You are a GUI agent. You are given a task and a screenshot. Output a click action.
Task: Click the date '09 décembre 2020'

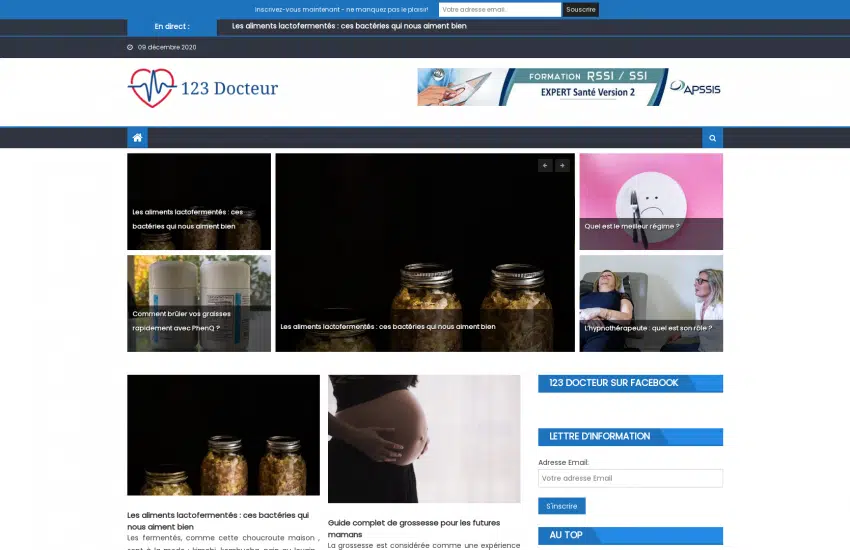(x=167, y=47)
